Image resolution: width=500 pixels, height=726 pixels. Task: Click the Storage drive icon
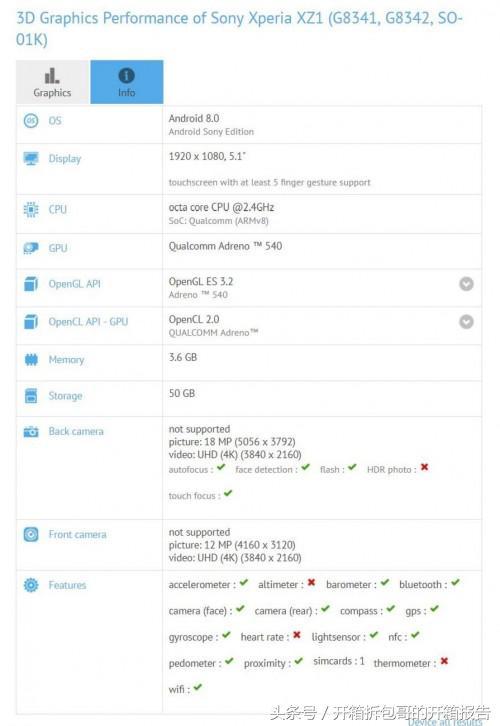pos(31,396)
